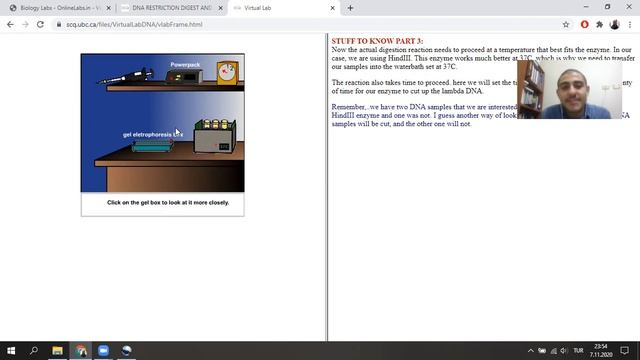Open the Chrome three-dot menu

[x=630, y=24]
